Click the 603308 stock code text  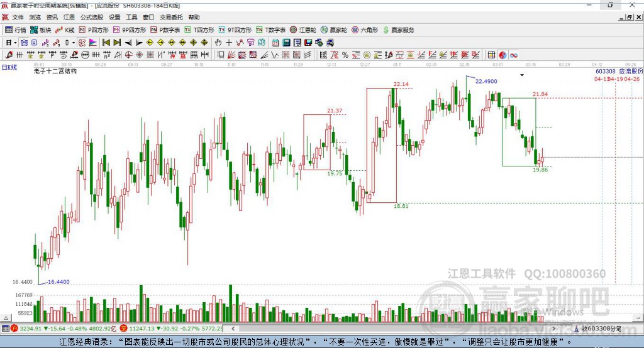606,72
